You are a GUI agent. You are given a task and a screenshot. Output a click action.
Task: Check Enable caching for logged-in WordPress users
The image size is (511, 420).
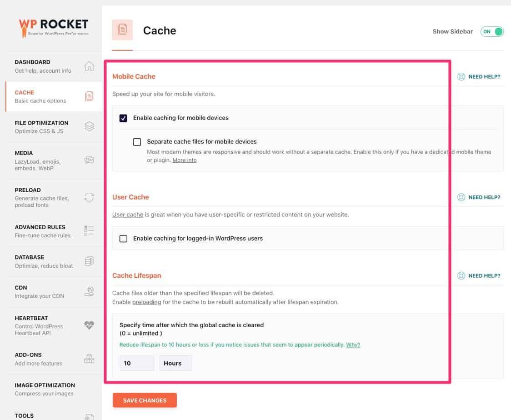(x=123, y=238)
